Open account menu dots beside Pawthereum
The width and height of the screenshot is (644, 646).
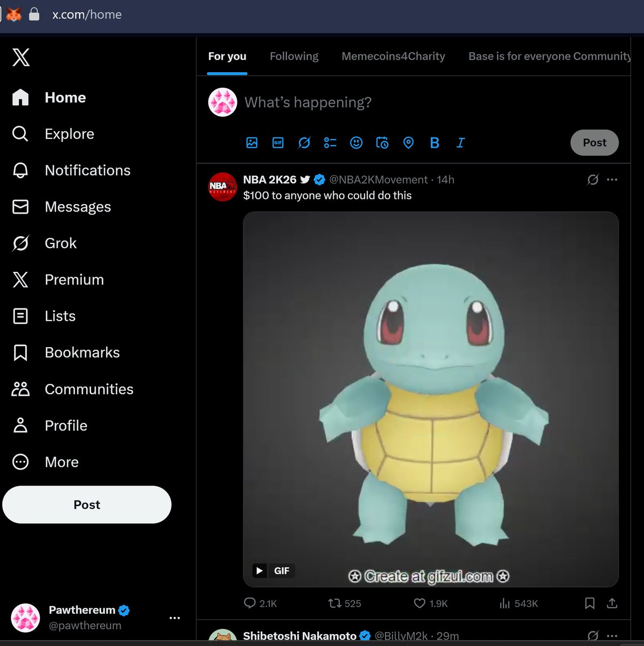click(x=174, y=617)
